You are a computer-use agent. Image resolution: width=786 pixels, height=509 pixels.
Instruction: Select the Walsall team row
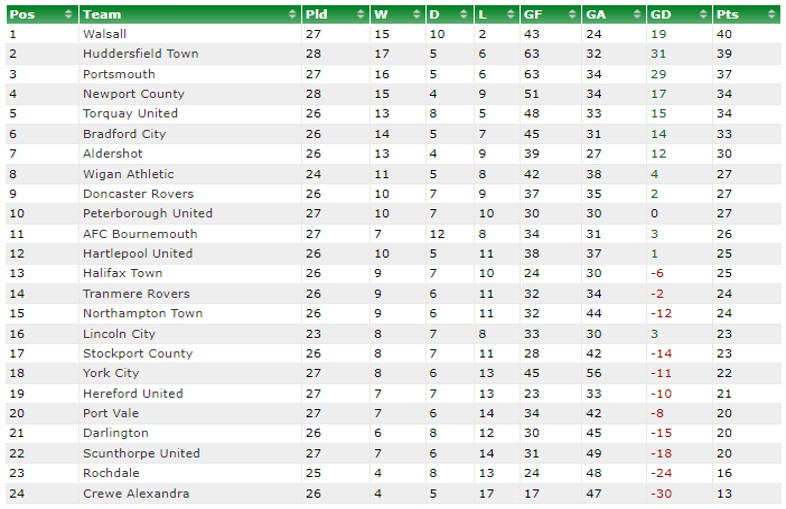[x=393, y=34]
